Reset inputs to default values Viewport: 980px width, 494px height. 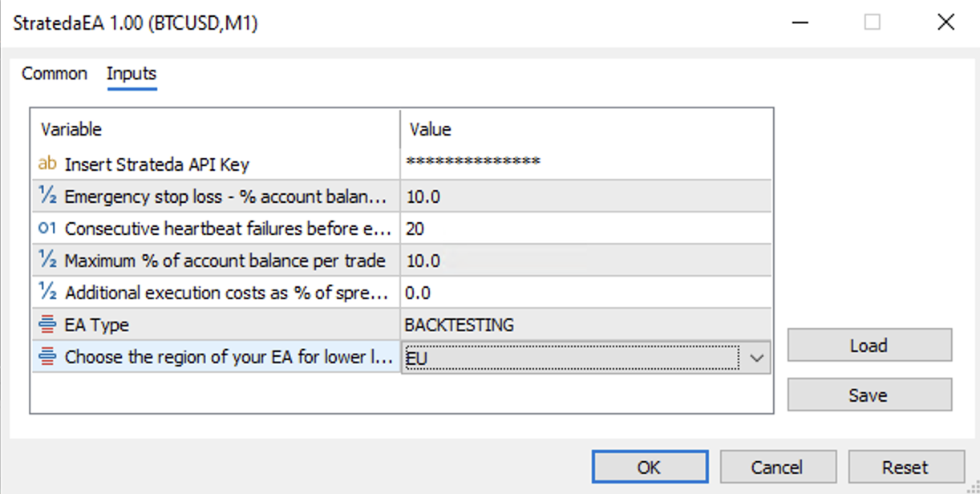pos(906,467)
